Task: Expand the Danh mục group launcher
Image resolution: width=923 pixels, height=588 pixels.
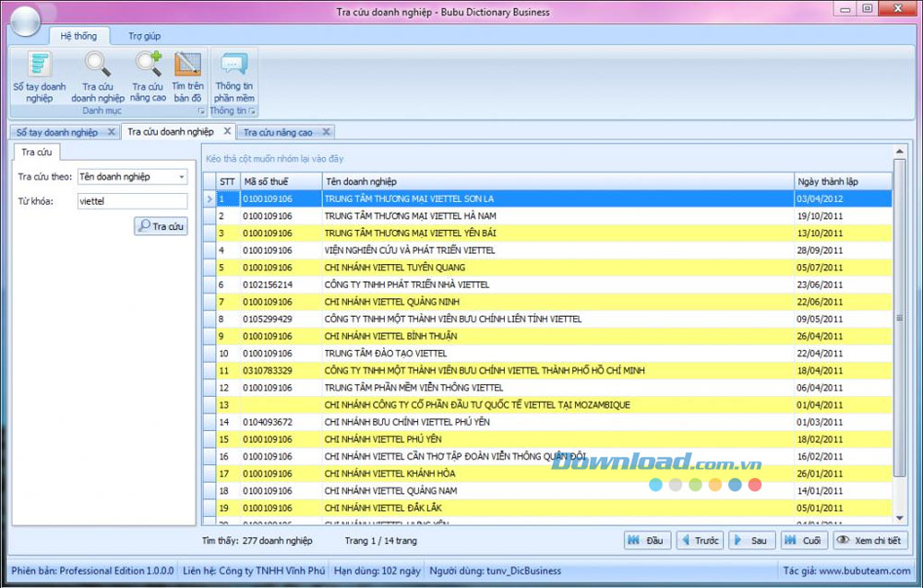Action: pyautogui.click(x=202, y=111)
